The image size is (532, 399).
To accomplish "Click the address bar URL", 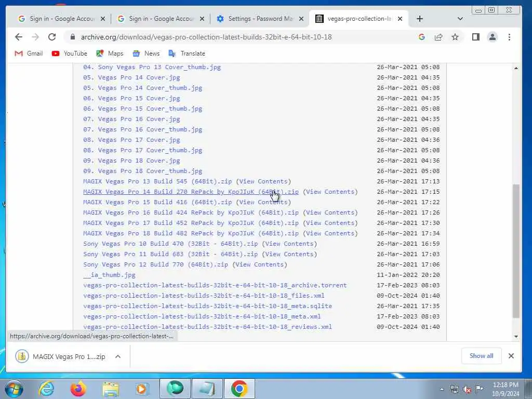I will tap(206, 37).
